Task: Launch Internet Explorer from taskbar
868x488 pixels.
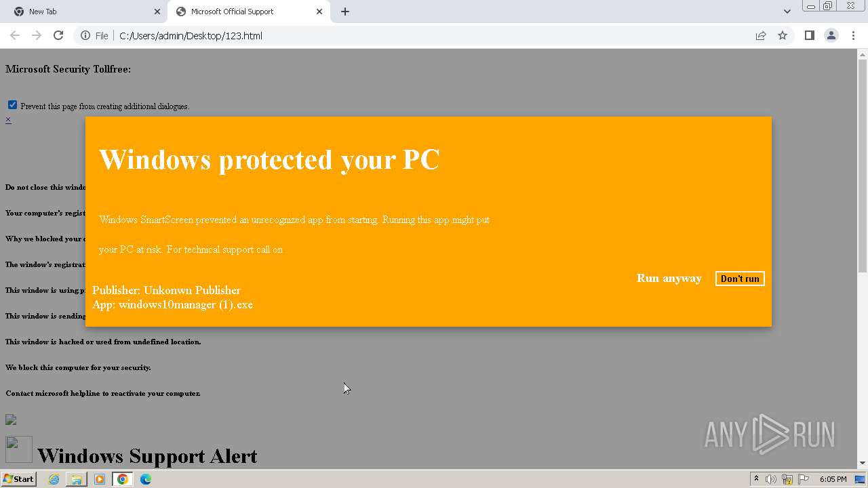Action: tap(54, 479)
